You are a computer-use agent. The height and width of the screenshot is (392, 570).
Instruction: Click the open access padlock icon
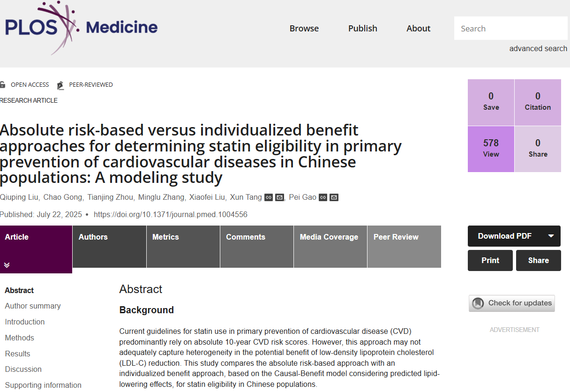click(x=3, y=85)
